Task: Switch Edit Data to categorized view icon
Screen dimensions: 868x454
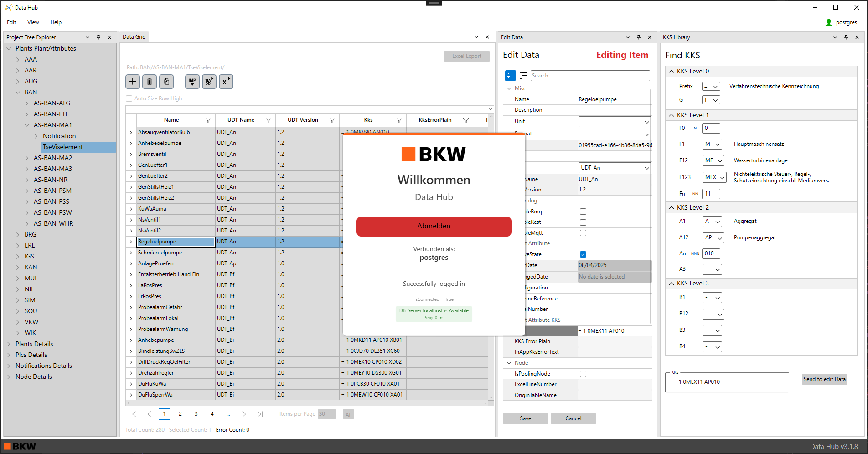Action: tap(511, 76)
